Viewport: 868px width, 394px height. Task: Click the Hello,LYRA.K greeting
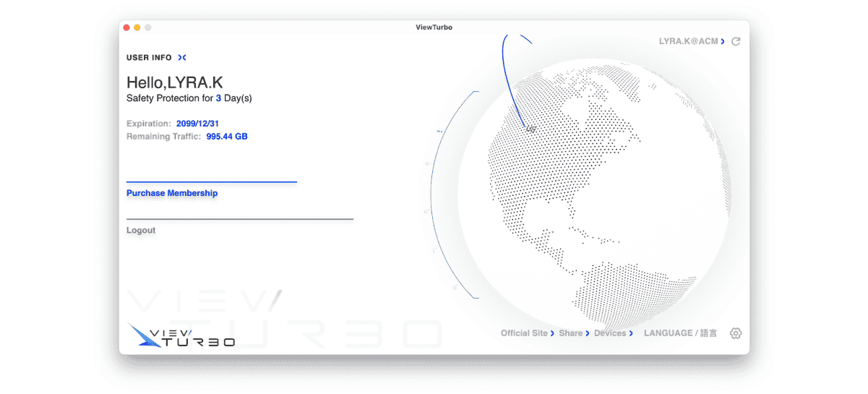pyautogui.click(x=175, y=82)
